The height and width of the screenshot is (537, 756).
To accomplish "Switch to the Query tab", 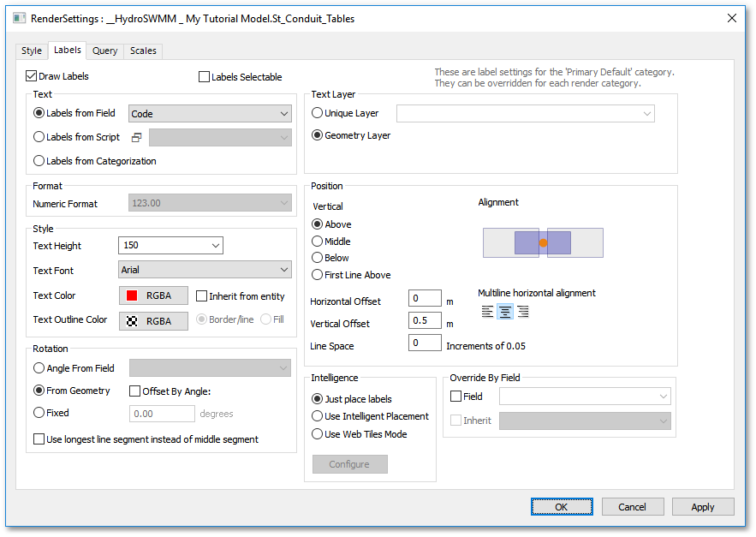I will point(104,51).
